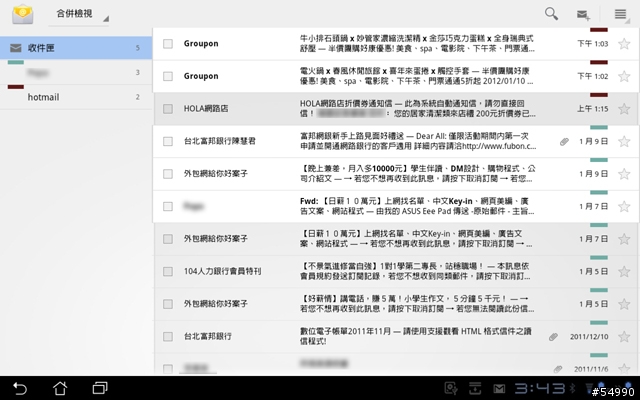
Task: Star the 晚上兼差 email from 1月9日
Action: pos(624,174)
